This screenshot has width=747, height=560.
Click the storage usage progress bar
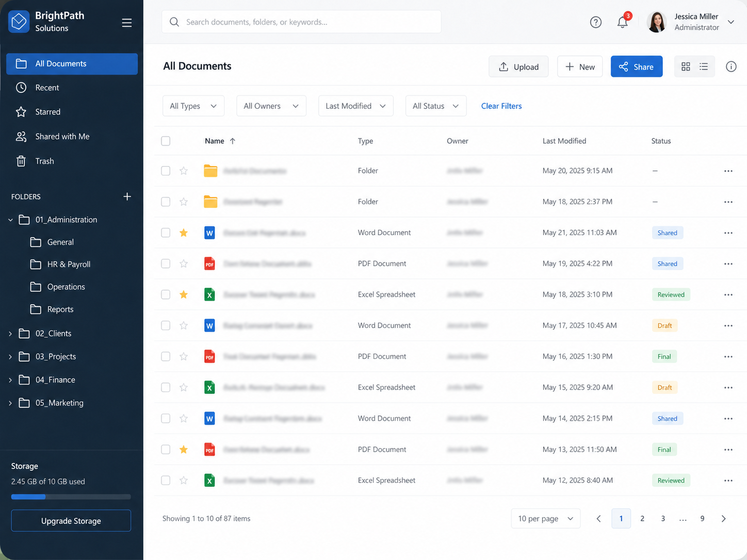(71, 497)
